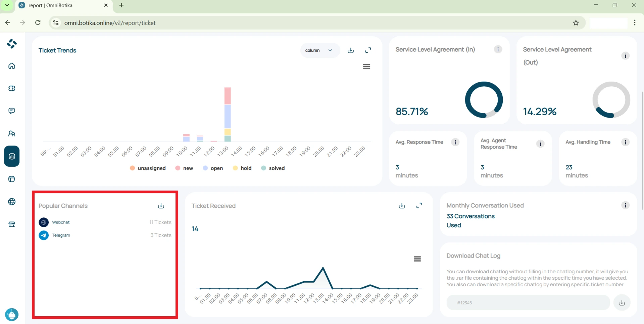644x324 pixels.
Task: Show info for Service Level Agreement (In)
Action: coord(498,49)
